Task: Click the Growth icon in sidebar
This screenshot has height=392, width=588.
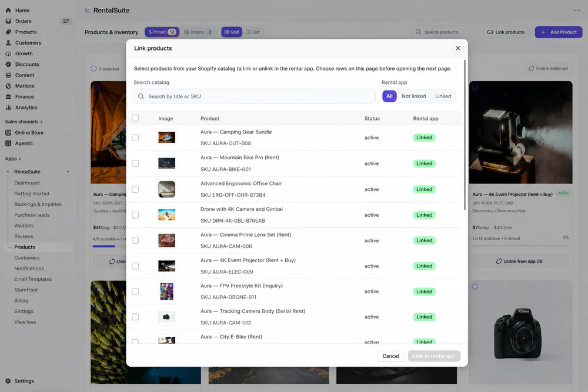Action: click(8, 53)
